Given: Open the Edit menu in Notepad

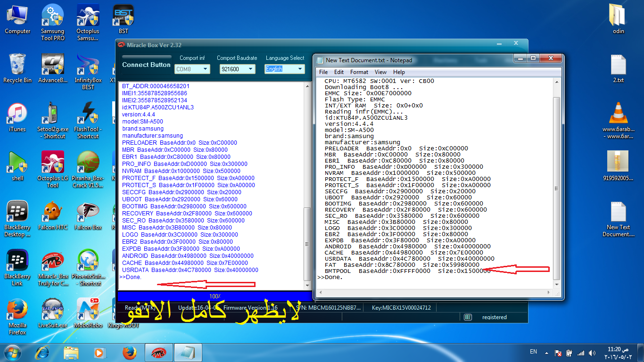Looking at the screenshot, I should (x=339, y=72).
